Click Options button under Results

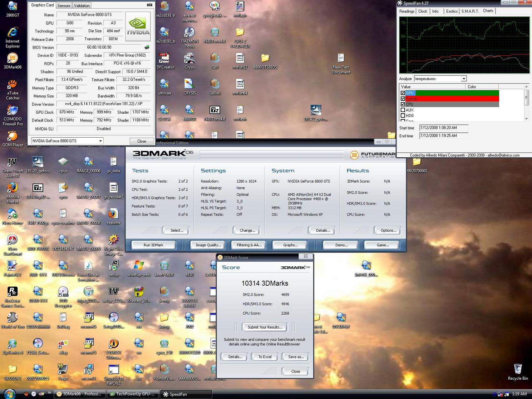click(x=388, y=231)
